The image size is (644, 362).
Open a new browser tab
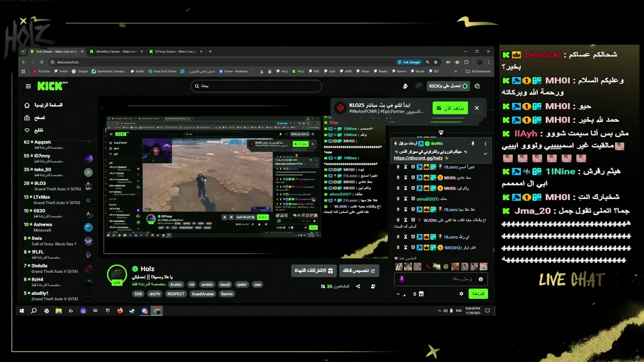coord(210,51)
